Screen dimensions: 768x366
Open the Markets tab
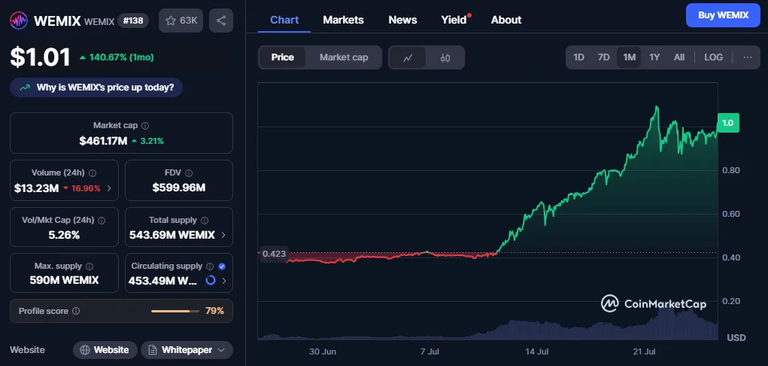(343, 20)
